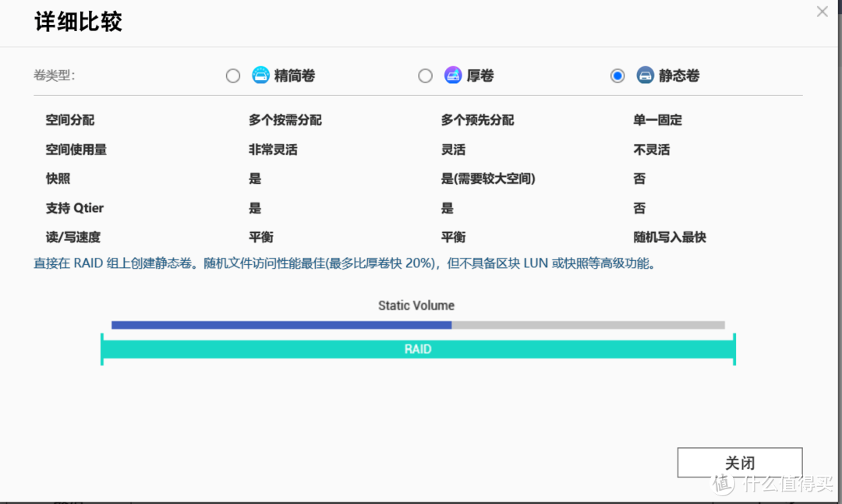
Task: Click the 支持 Qtier row label
Action: click(x=75, y=208)
